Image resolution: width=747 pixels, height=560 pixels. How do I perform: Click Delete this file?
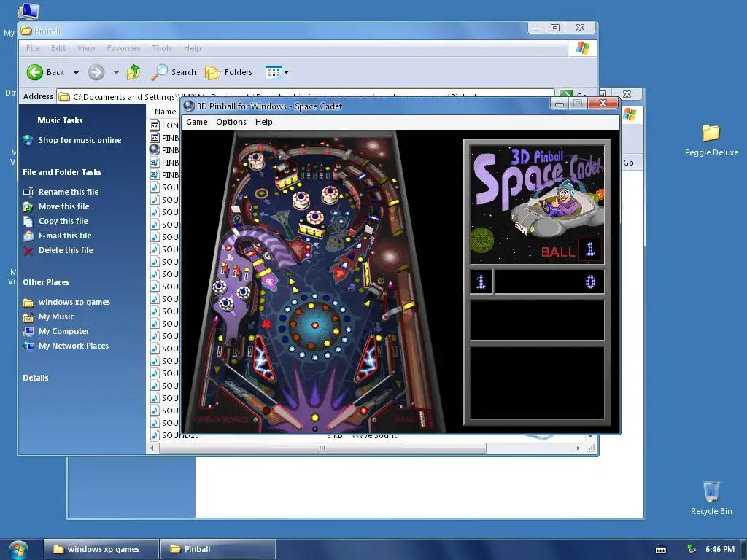(x=66, y=251)
